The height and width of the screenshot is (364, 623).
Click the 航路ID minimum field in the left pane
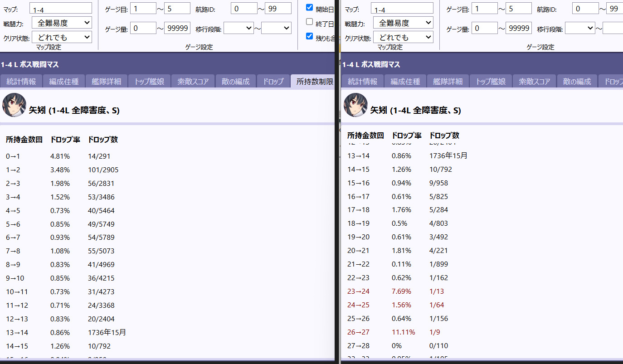pos(244,9)
